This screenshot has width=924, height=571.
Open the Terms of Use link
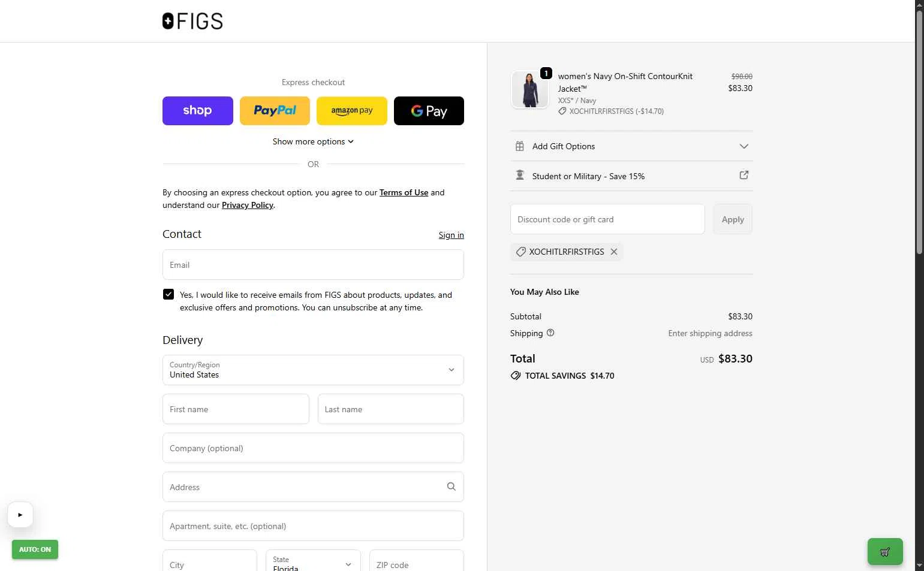pos(404,192)
